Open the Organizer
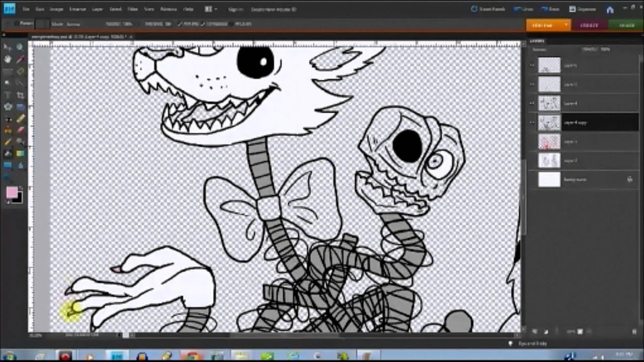This screenshot has width=644, height=362. coord(582,9)
